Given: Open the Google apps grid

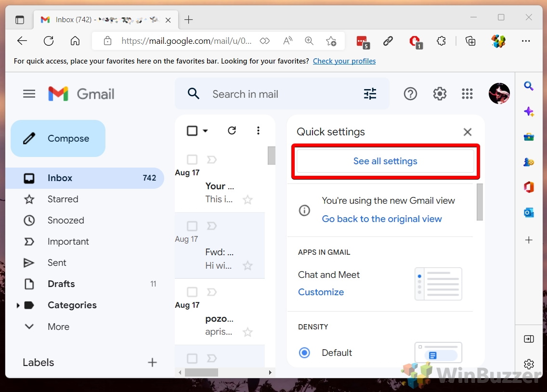Looking at the screenshot, I should pyautogui.click(x=467, y=94).
